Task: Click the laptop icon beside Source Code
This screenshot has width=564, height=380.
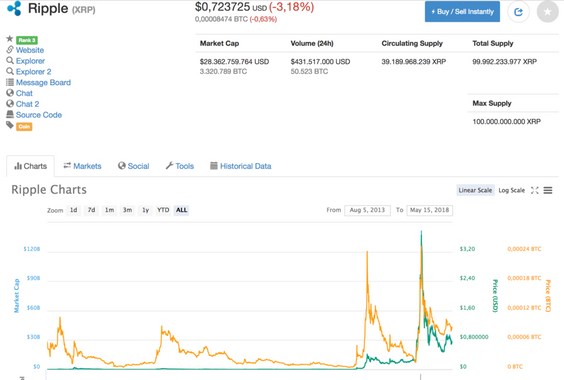Action: (10, 114)
